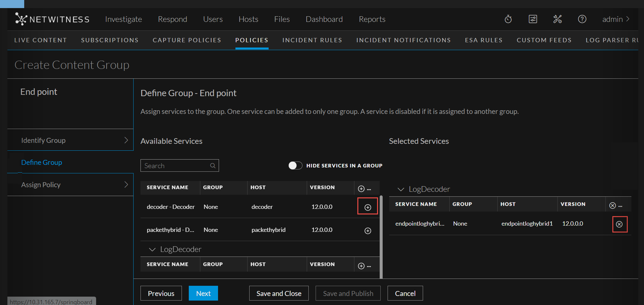Remove endpointloghybrid service from selected list
Viewport: 644px width, 305px height.
click(619, 224)
